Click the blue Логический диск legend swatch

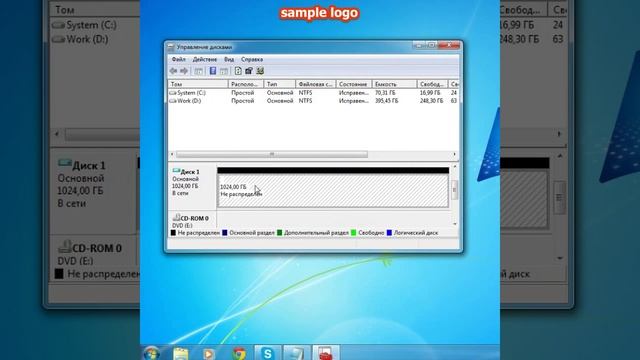tap(389, 233)
